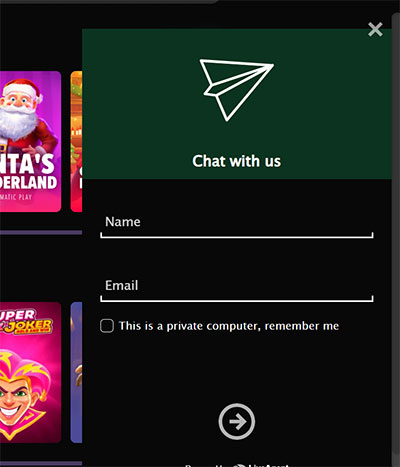Enable the remember me checkbox
The width and height of the screenshot is (400, 467).
(x=107, y=326)
